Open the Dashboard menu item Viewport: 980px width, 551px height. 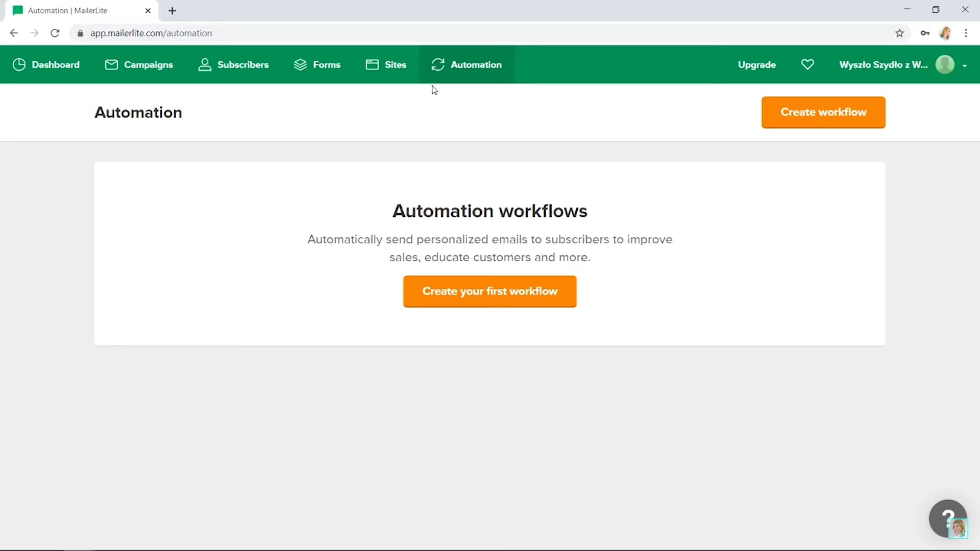click(46, 65)
